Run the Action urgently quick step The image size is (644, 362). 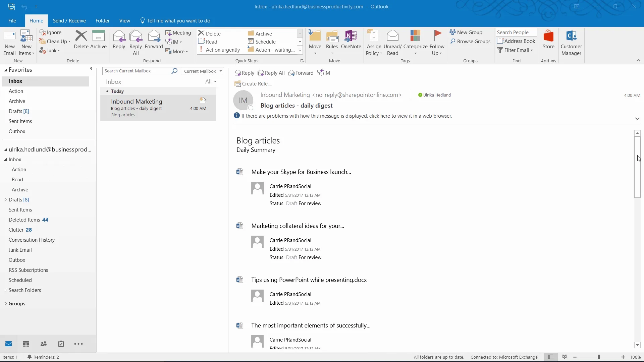[x=219, y=50]
